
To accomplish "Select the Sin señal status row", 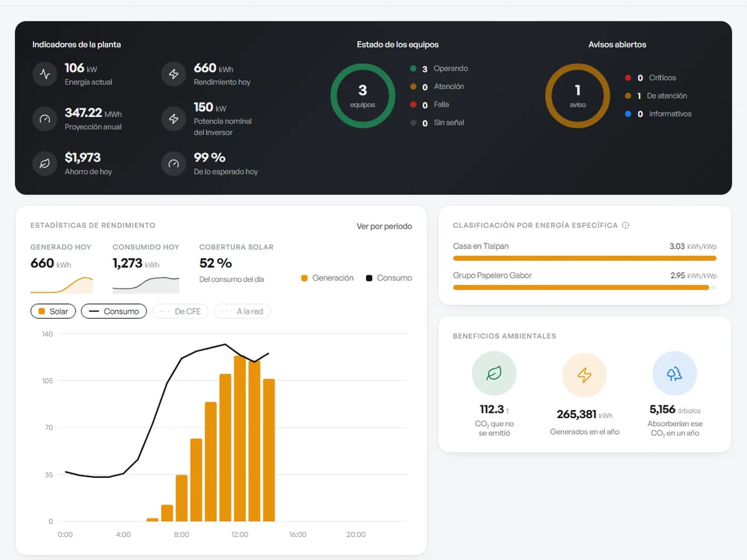I will [x=437, y=123].
